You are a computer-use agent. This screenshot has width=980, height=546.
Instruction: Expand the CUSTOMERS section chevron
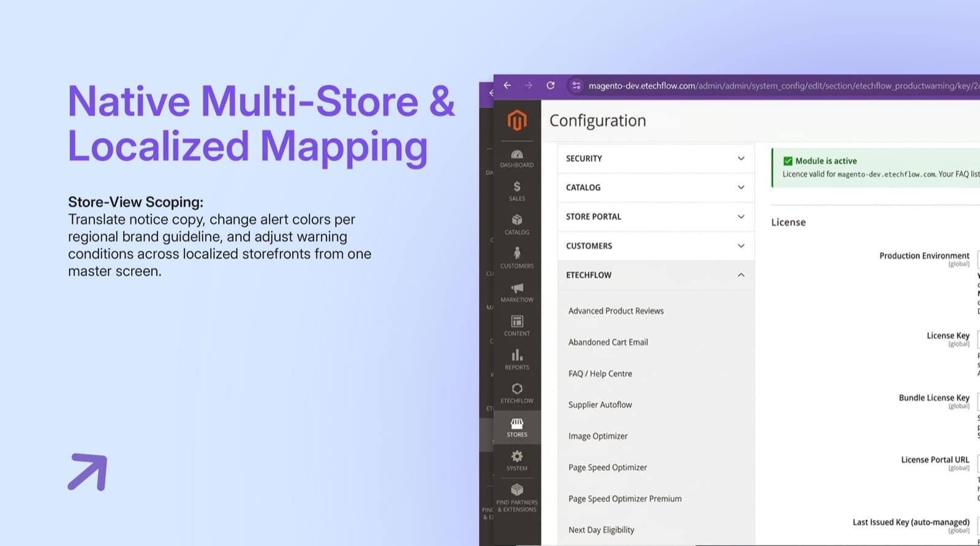tap(741, 246)
